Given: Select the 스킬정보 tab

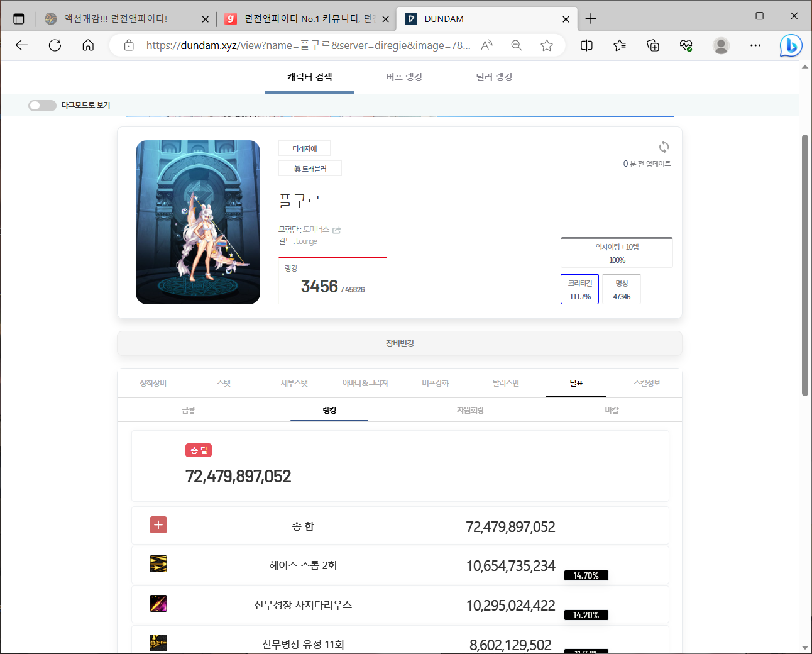Looking at the screenshot, I should click(x=647, y=383).
